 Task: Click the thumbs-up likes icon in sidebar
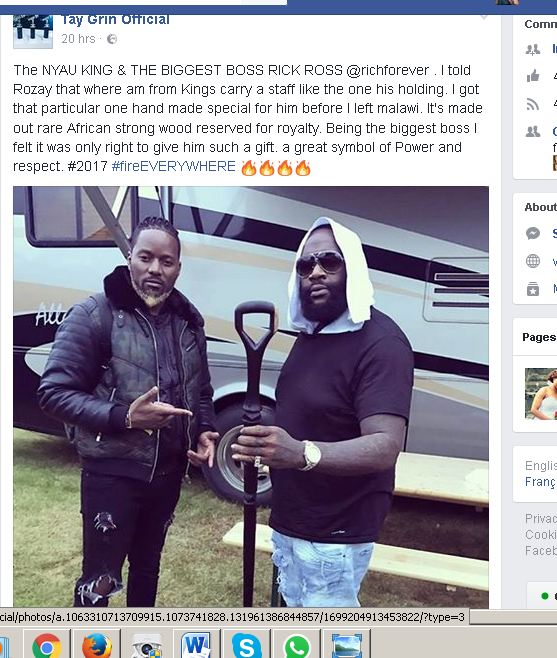(533, 76)
